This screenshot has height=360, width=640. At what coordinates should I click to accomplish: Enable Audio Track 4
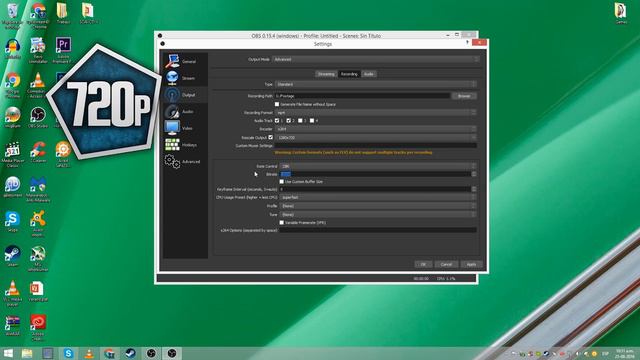click(312, 120)
